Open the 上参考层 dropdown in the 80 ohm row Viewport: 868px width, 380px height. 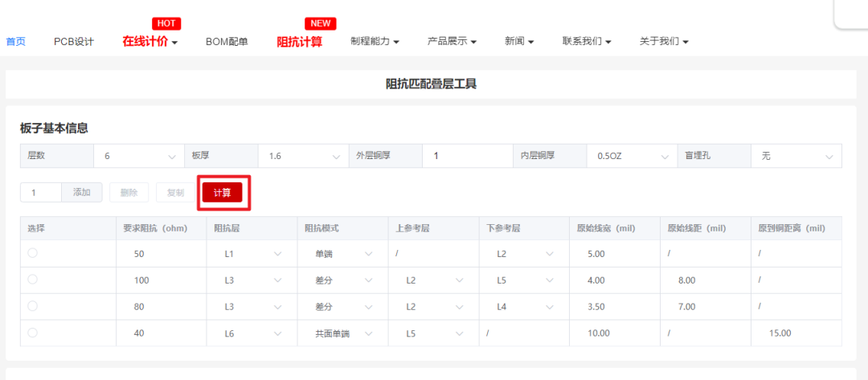(434, 306)
